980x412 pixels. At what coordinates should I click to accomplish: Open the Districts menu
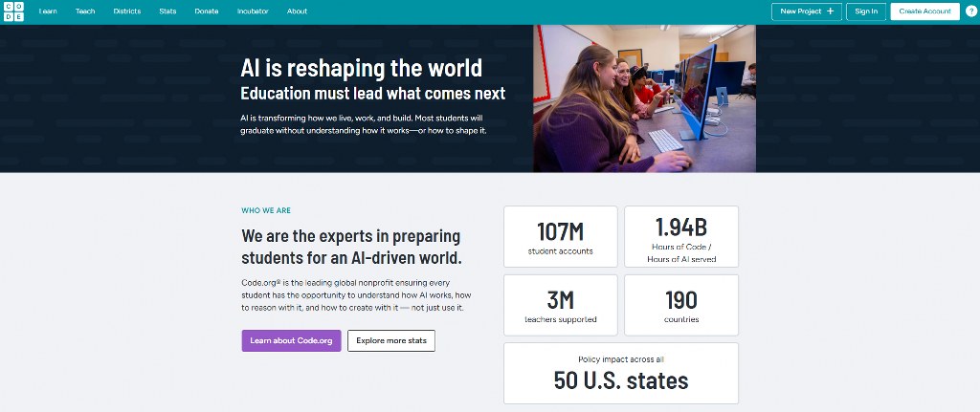pyautogui.click(x=127, y=11)
